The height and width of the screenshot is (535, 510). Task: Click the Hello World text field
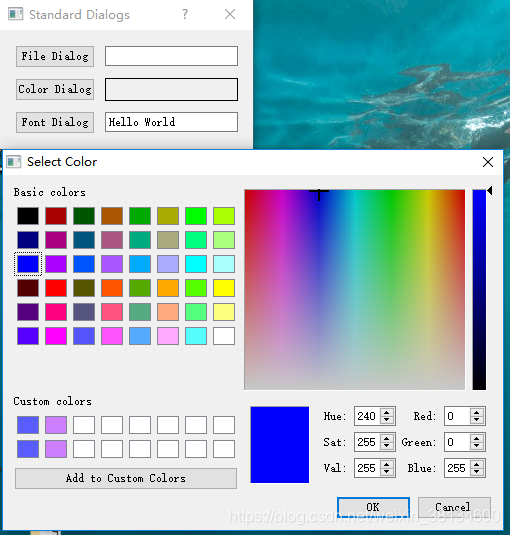coord(171,122)
